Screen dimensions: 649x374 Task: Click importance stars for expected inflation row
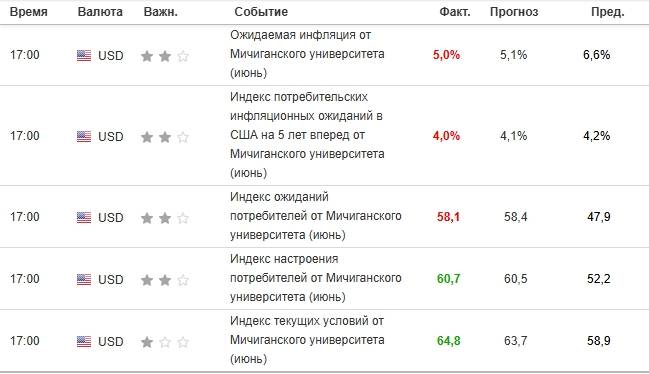[165, 56]
